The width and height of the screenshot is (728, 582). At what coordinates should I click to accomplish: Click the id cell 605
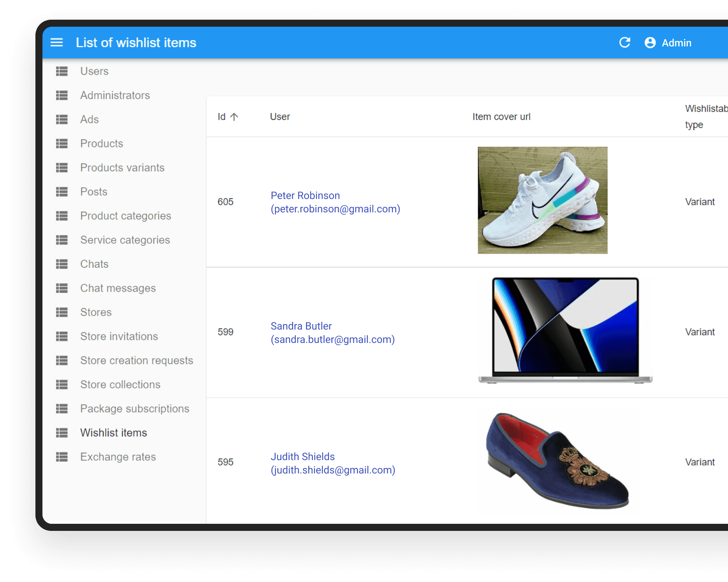pyautogui.click(x=225, y=202)
